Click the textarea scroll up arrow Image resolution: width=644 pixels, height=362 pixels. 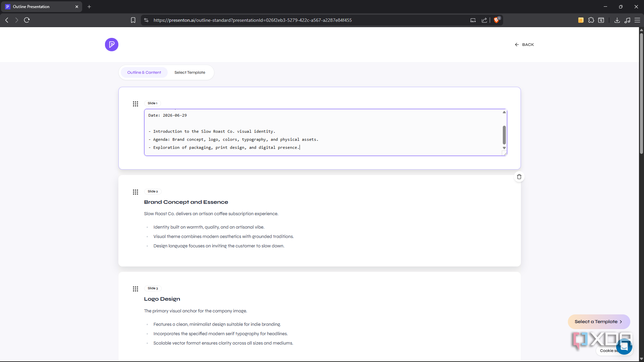point(504,112)
